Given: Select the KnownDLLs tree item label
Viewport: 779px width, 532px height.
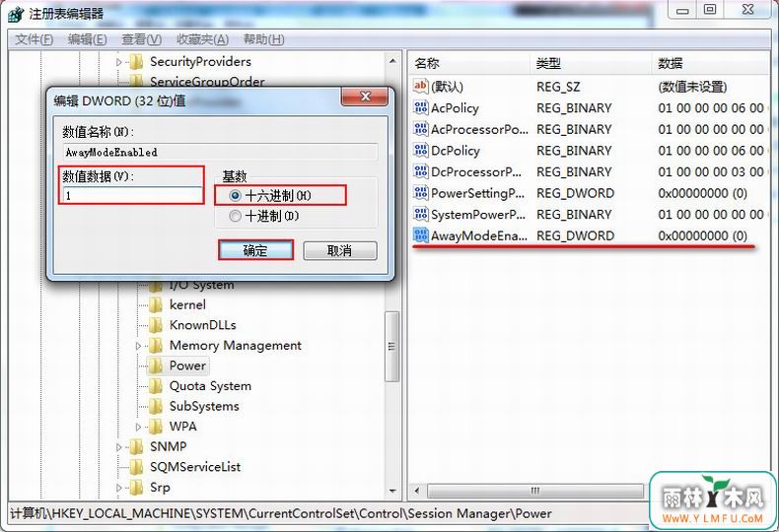Looking at the screenshot, I should click(x=203, y=325).
